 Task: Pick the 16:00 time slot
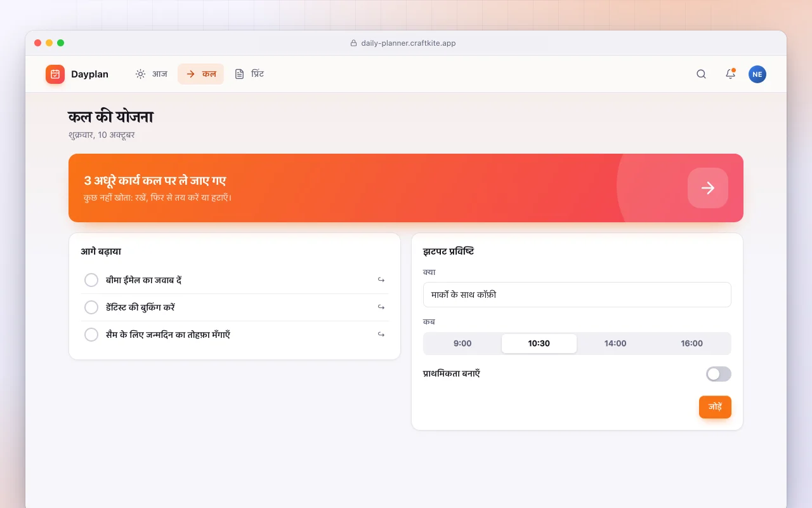(691, 344)
